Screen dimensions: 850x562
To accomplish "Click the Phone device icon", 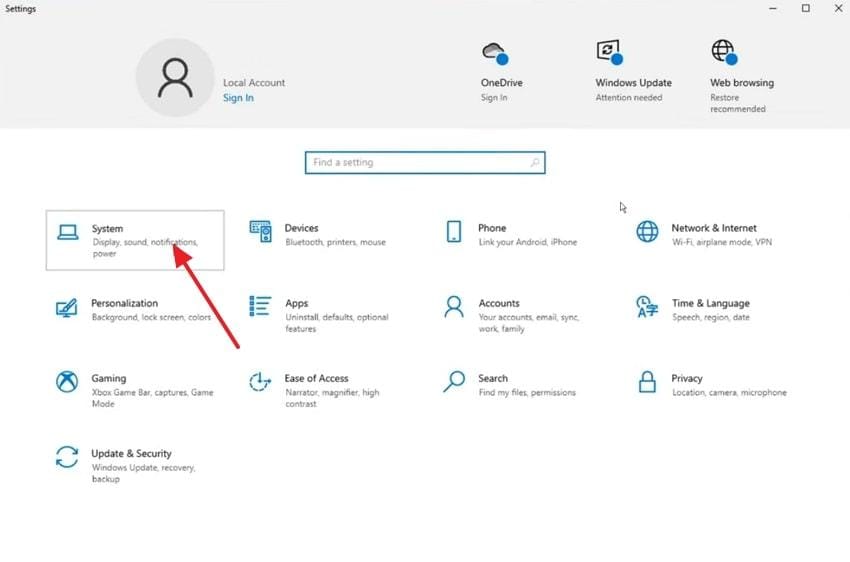I will coord(454,231).
